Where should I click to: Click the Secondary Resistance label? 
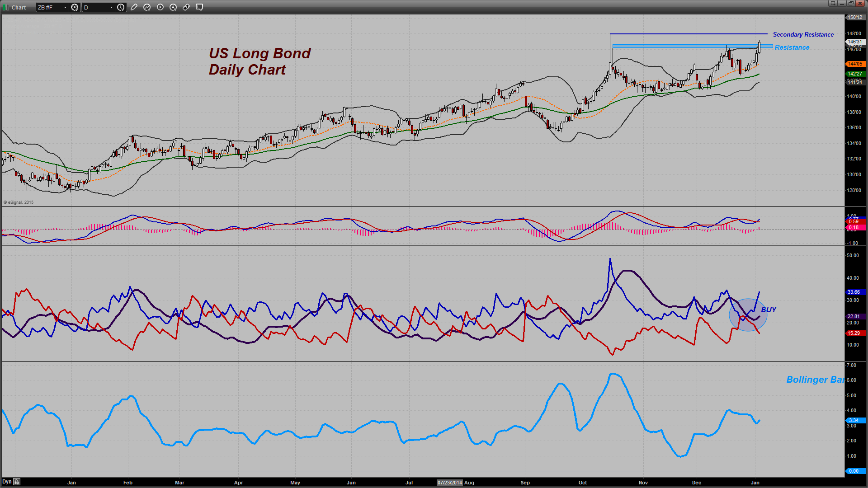tap(803, 34)
